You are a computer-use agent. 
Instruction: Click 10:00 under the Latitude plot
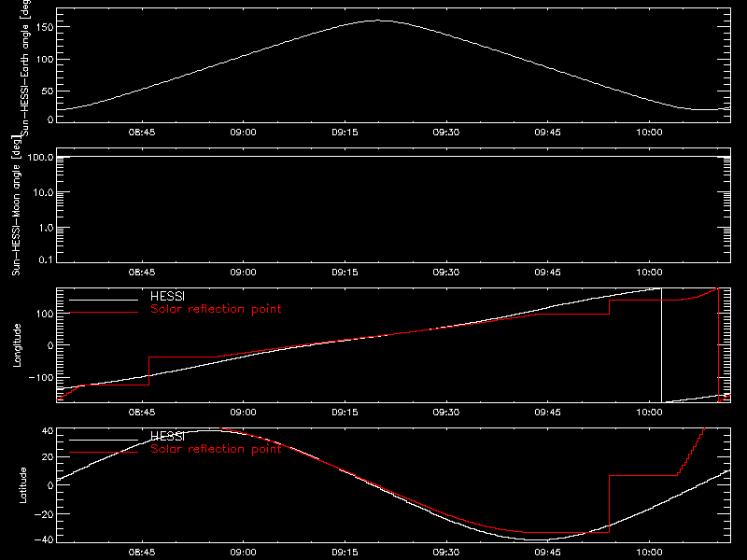coord(649,553)
